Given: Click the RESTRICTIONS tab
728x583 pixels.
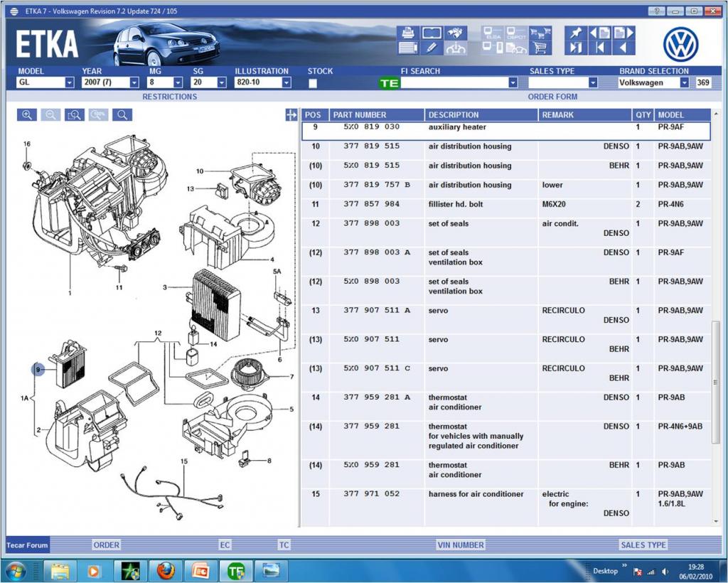Looking at the screenshot, I should tap(169, 97).
